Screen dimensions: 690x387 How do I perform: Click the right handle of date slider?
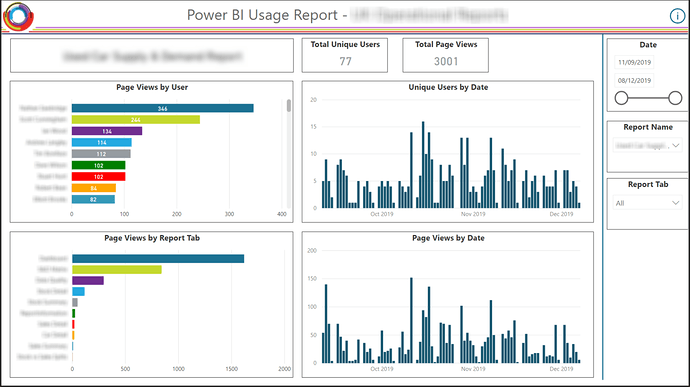(x=675, y=98)
